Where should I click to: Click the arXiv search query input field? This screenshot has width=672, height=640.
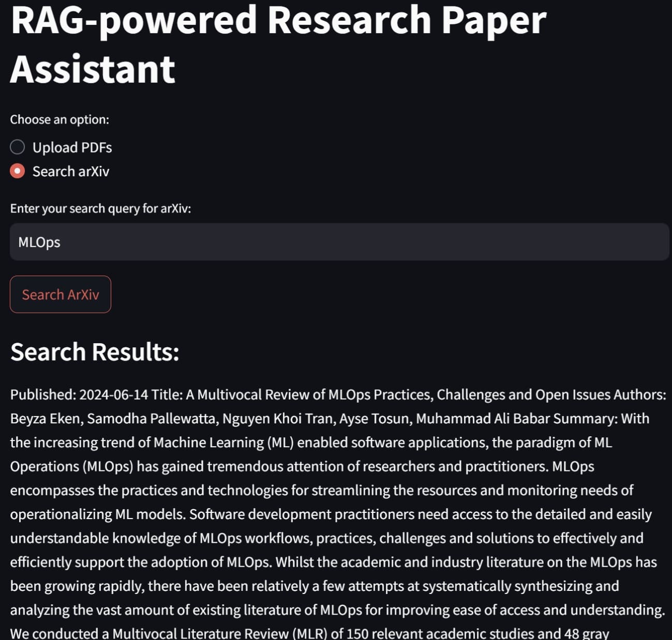coord(339,242)
